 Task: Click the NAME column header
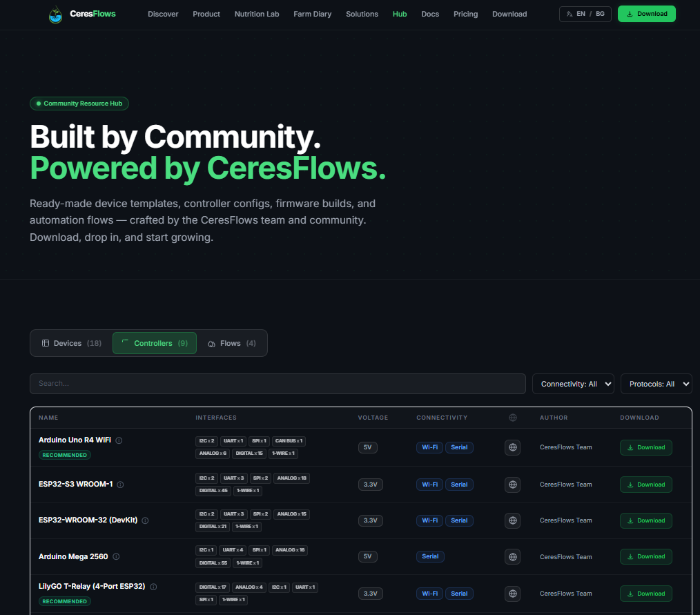click(x=48, y=418)
